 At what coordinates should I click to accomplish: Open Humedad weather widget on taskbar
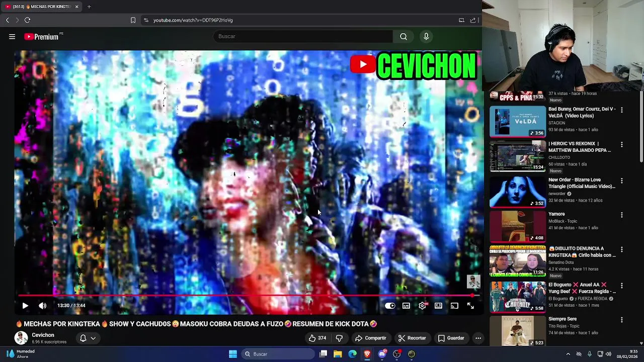(20, 354)
